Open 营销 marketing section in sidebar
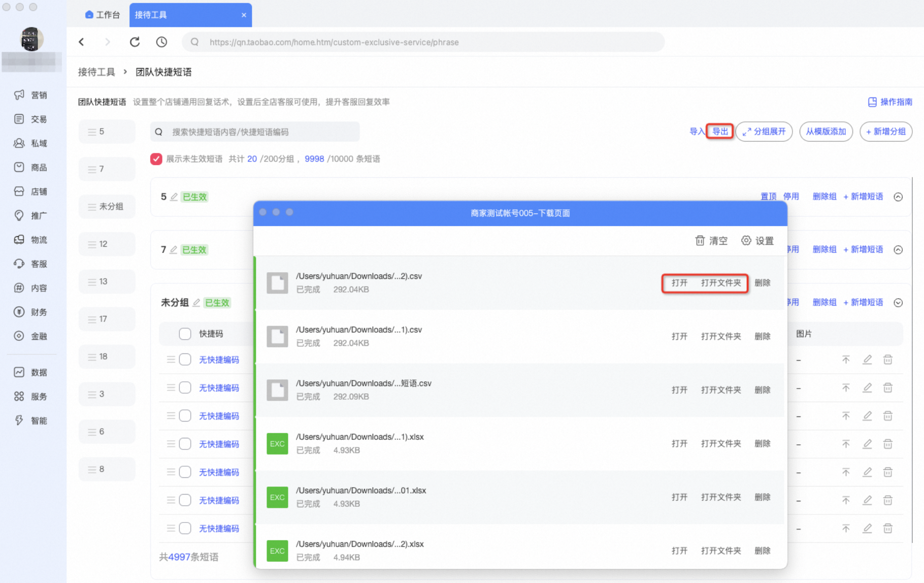 click(x=30, y=95)
